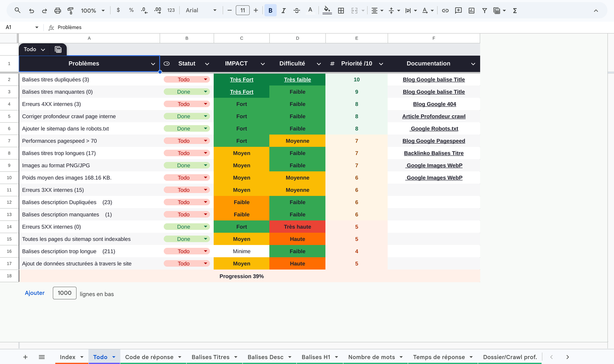Open Backlinko Balises Titre link
614x364 pixels.
[x=434, y=153]
